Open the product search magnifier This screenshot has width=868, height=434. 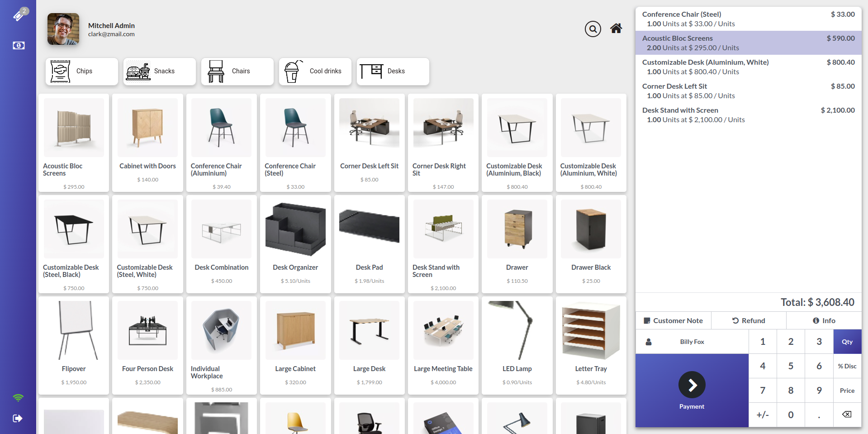click(593, 29)
